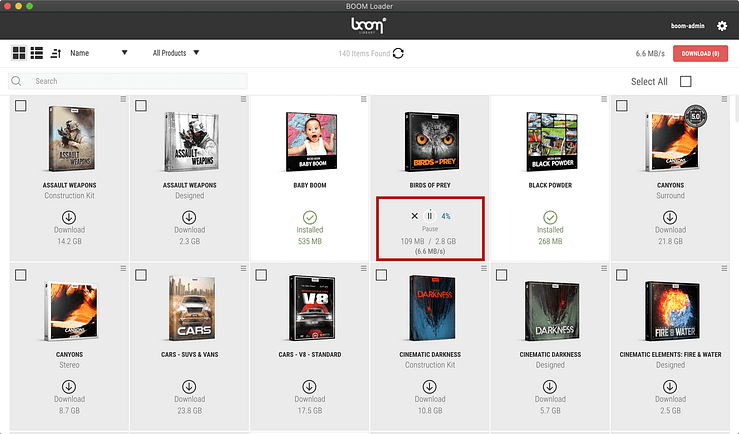Click the search magnifier icon
The width and height of the screenshot is (739, 434).
coord(16,81)
